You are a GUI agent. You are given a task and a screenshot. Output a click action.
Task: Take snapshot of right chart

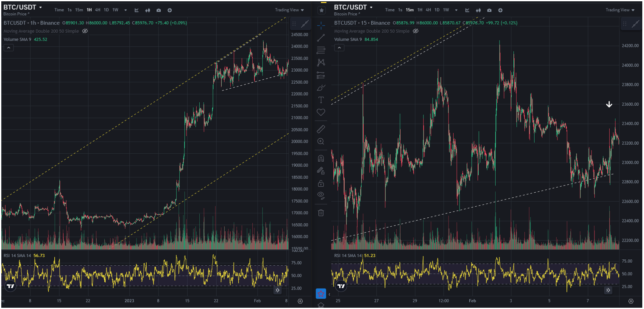[x=489, y=10]
